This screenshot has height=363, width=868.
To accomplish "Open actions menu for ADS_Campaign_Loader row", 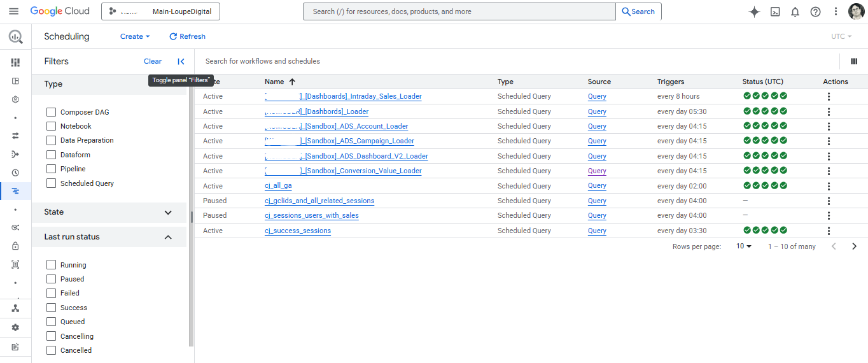I will (829, 141).
